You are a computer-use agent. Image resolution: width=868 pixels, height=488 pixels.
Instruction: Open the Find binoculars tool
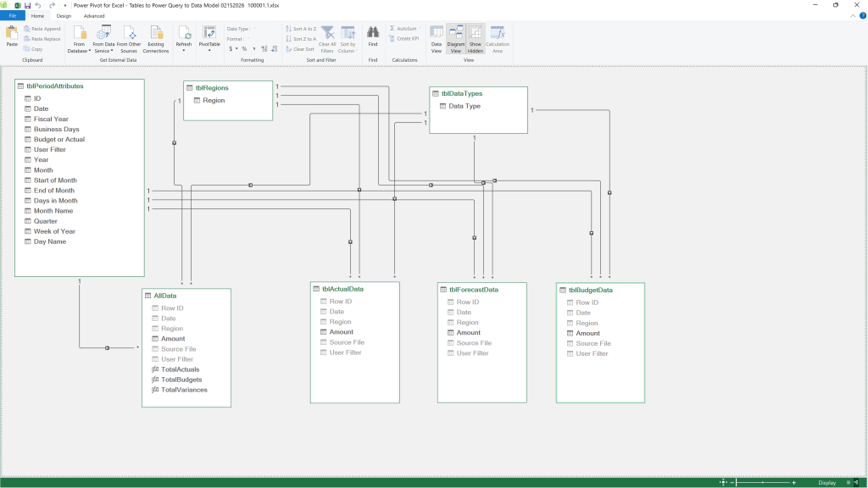(x=373, y=36)
